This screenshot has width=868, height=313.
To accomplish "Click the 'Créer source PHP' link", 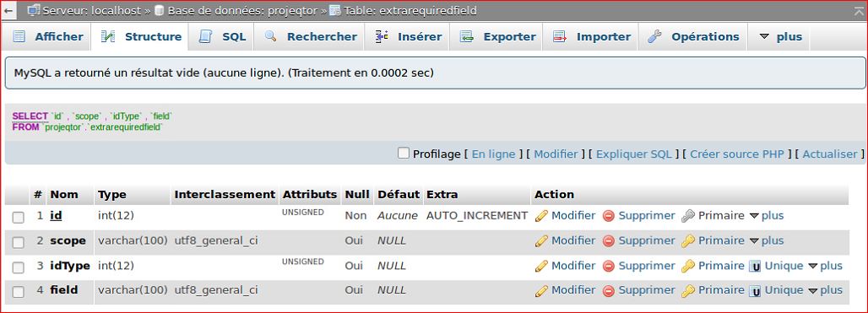I will (737, 154).
